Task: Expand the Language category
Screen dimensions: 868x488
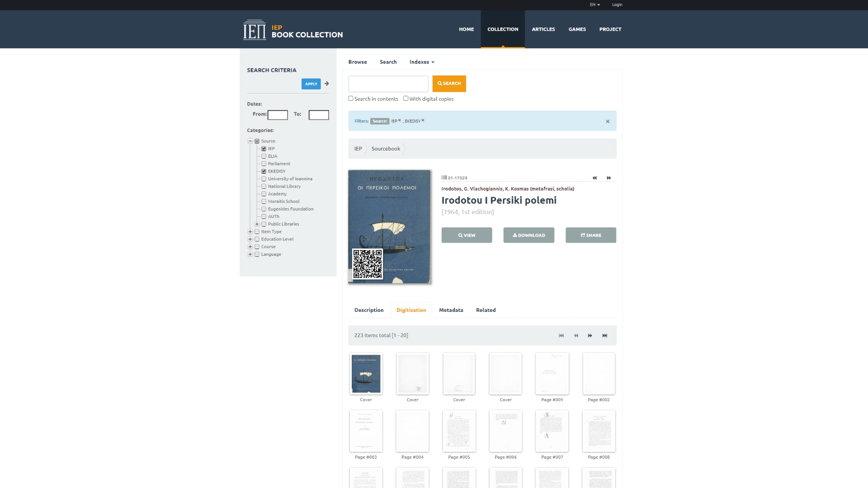Action: pyautogui.click(x=250, y=254)
